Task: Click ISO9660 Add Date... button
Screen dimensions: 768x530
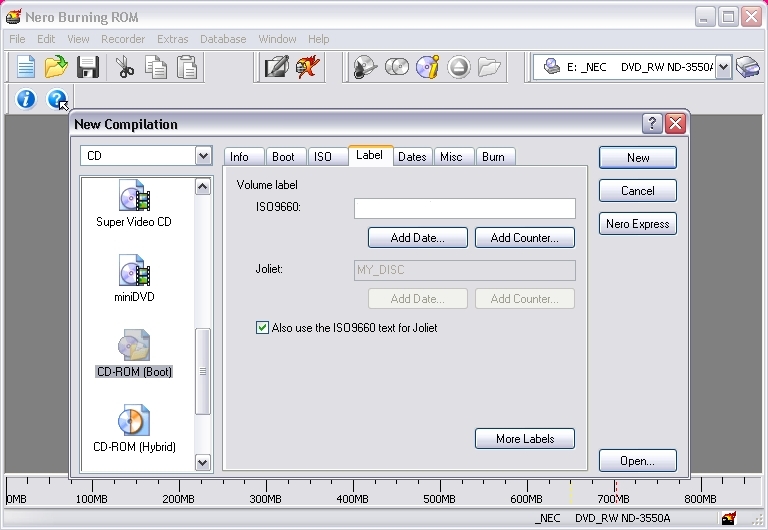Action: pyautogui.click(x=418, y=238)
